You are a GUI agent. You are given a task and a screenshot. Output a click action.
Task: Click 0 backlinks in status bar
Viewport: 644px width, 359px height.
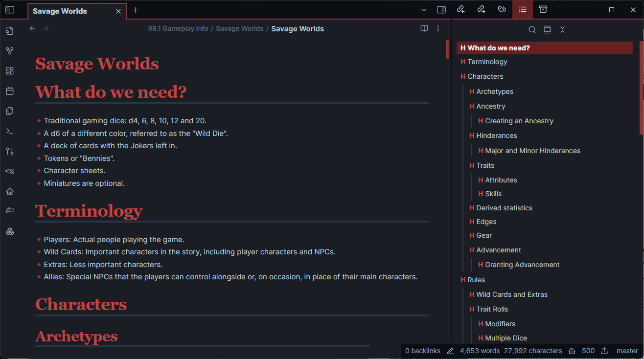pyautogui.click(x=423, y=351)
